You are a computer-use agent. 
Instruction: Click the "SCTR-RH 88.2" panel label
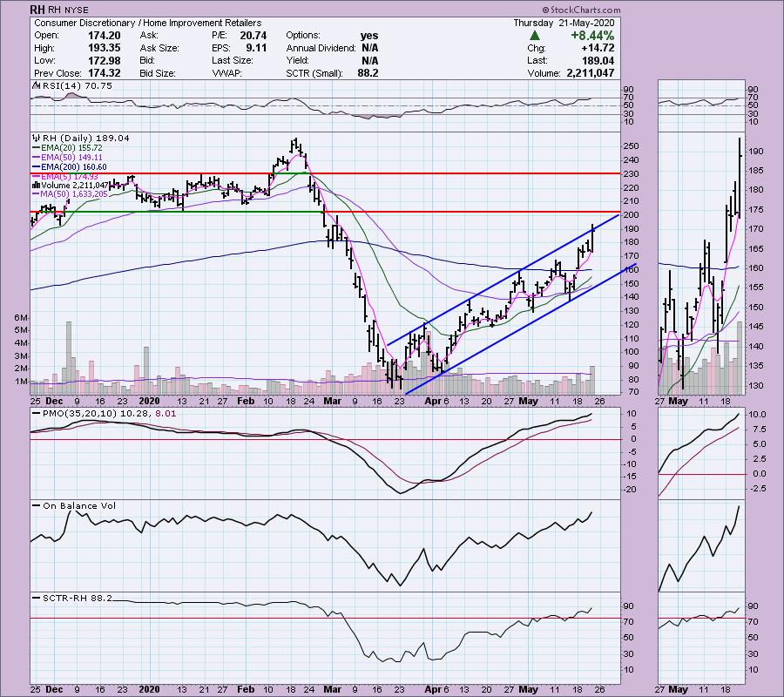click(78, 598)
